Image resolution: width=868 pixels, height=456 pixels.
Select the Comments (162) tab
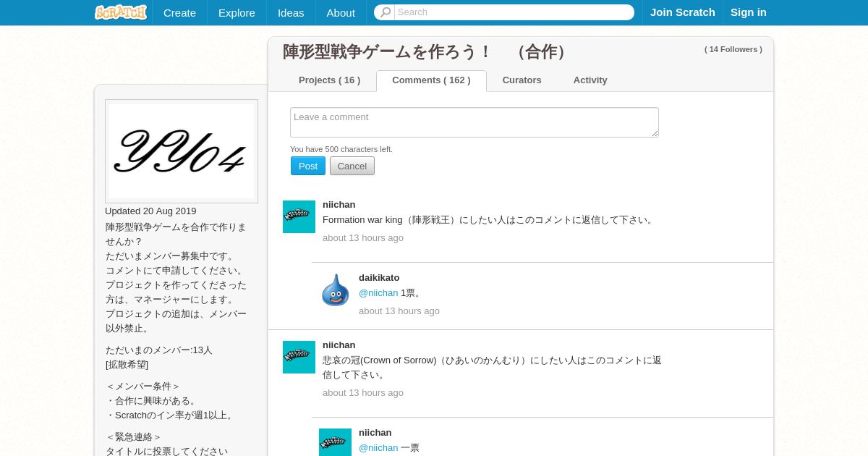[431, 80]
